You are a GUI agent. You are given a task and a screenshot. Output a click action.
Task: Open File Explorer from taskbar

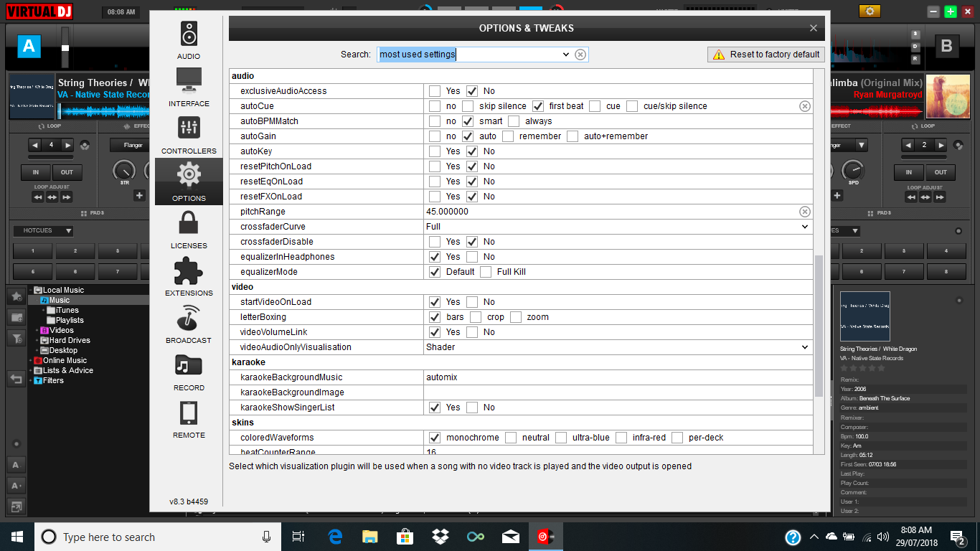pos(370,537)
